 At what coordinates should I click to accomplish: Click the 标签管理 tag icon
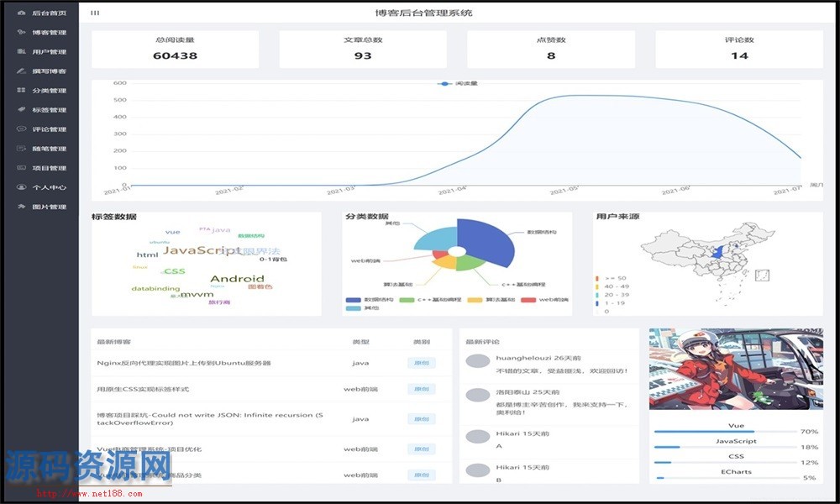click(22, 110)
